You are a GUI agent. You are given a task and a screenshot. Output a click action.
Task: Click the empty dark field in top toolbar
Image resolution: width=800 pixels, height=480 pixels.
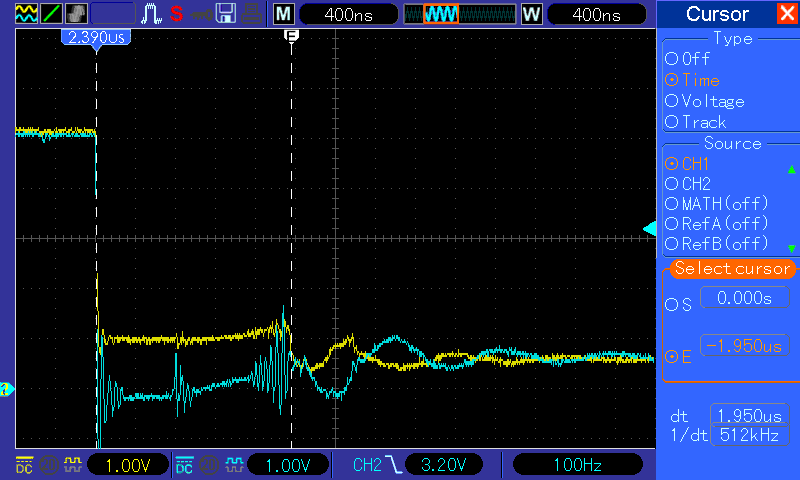113,14
